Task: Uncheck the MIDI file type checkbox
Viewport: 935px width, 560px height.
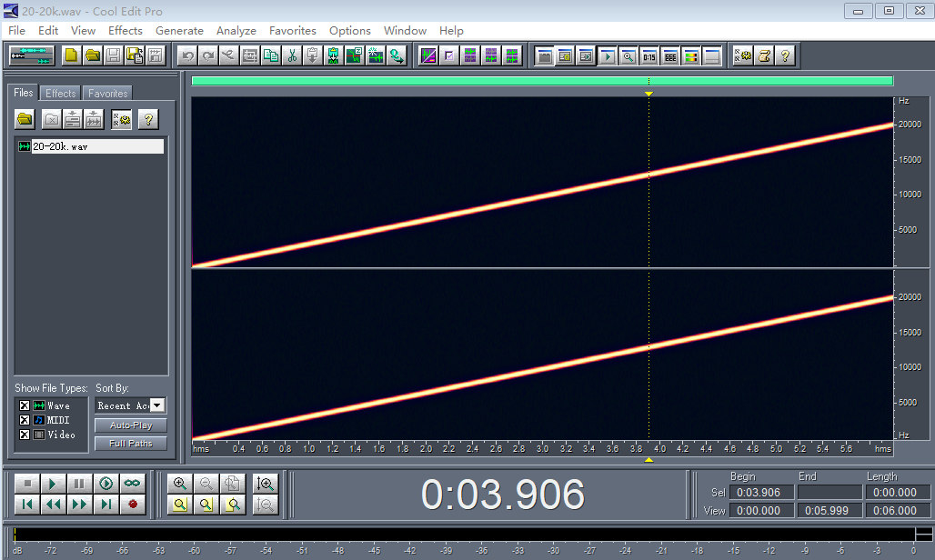Action: tap(25, 420)
